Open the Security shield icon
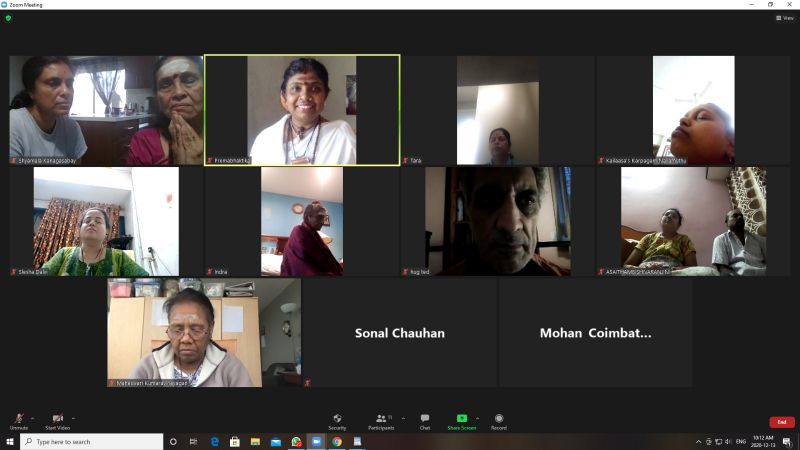 click(x=337, y=418)
